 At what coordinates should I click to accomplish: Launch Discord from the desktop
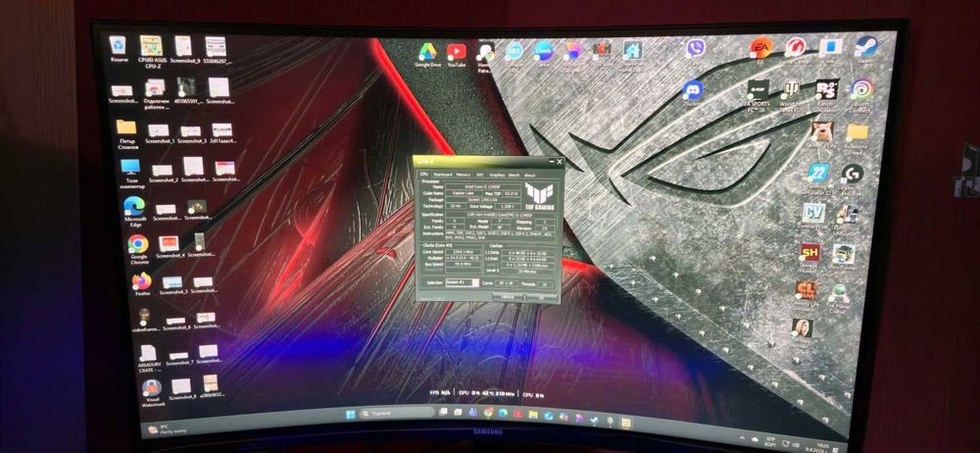click(x=693, y=93)
